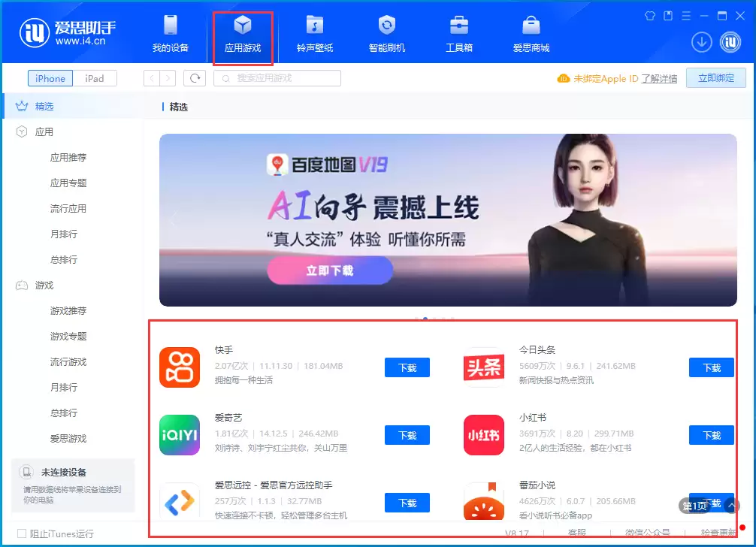Select the active blue banner carousel dot
This screenshot has width=756, height=547.
(425, 319)
